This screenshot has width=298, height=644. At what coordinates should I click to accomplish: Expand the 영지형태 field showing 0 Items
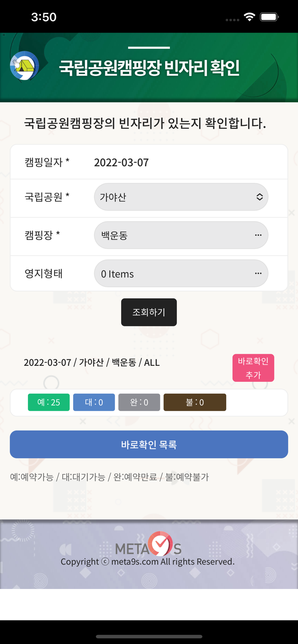point(181,273)
